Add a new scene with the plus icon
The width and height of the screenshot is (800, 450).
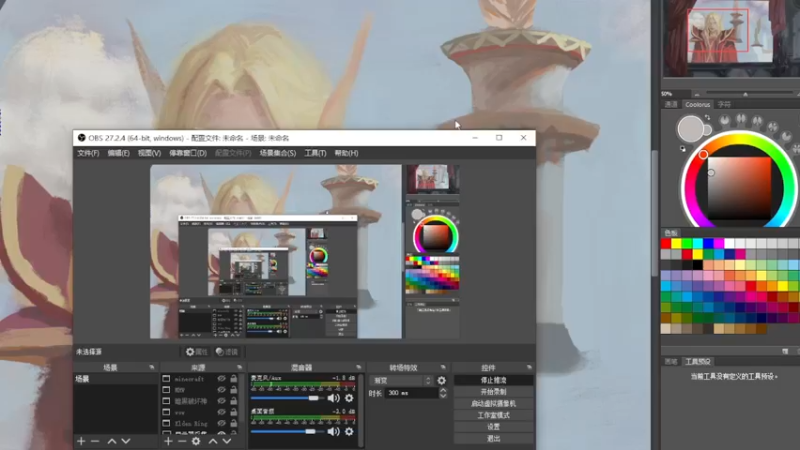(x=81, y=441)
